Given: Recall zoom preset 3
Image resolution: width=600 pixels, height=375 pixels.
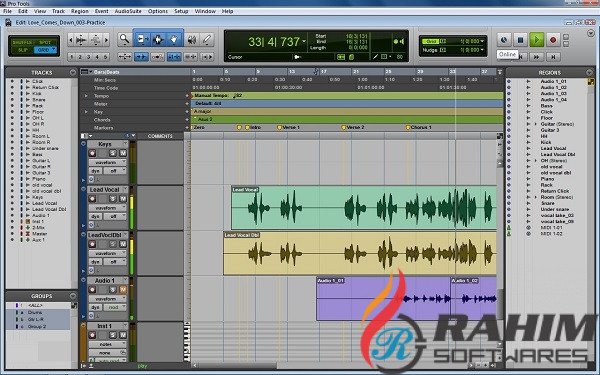Looking at the screenshot, I should tap(88, 57).
